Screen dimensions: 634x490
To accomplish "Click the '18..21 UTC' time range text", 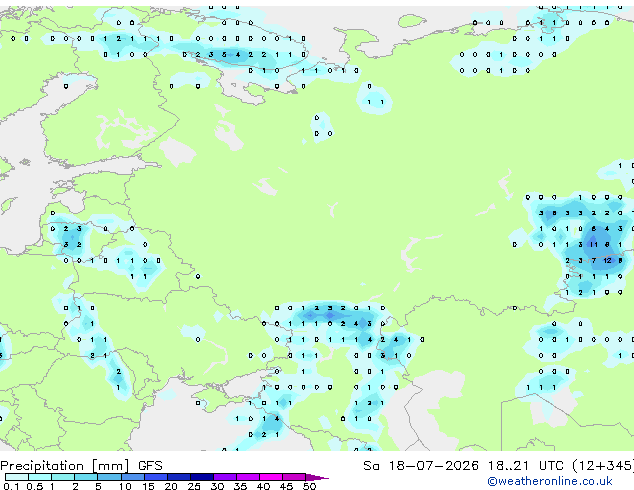I will [524, 466].
